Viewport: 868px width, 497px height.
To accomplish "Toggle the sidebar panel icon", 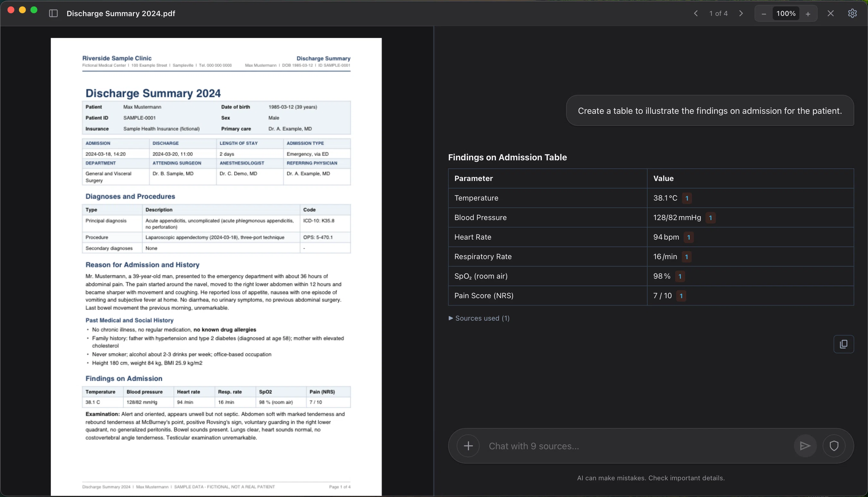I will (53, 13).
